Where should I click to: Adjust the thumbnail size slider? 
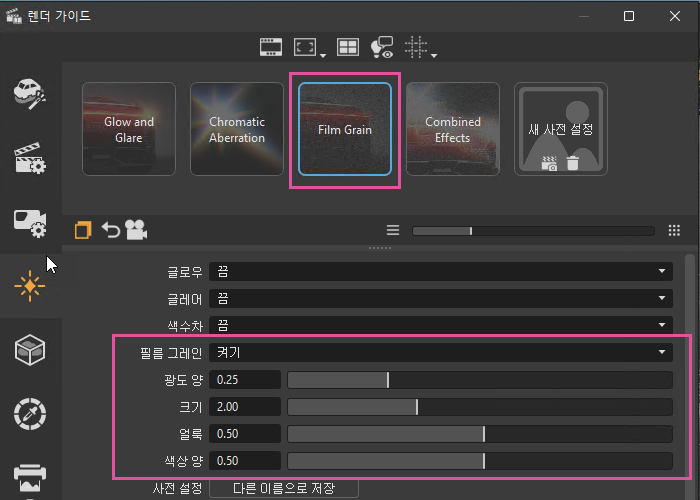(x=533, y=231)
